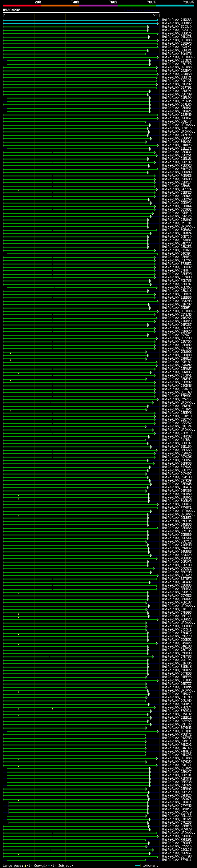Select hit label UniRef100_C2PQW7
197x868 pixels.
(177, 369)
